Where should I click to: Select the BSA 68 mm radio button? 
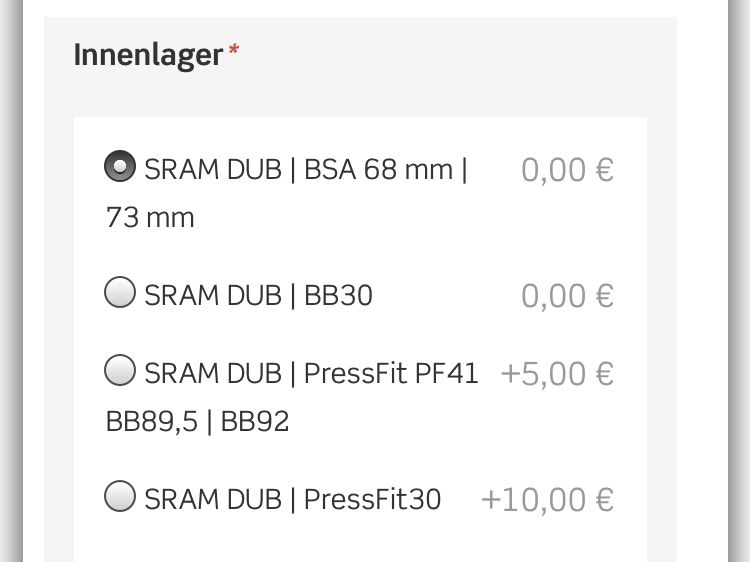pos(120,166)
